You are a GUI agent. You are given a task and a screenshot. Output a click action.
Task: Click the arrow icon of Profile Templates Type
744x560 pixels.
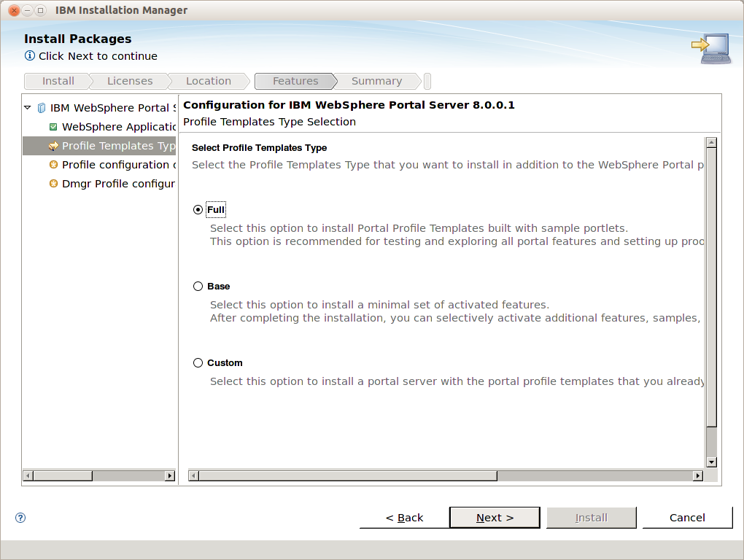coord(53,146)
